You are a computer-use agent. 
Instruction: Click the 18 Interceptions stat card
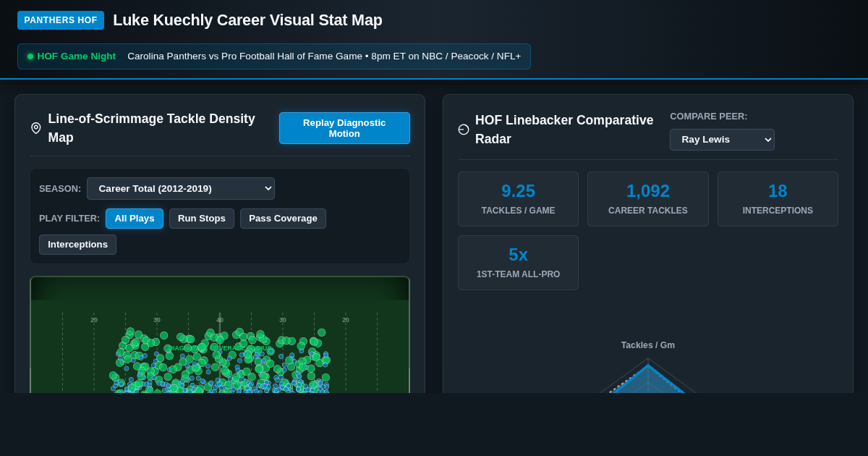778,199
